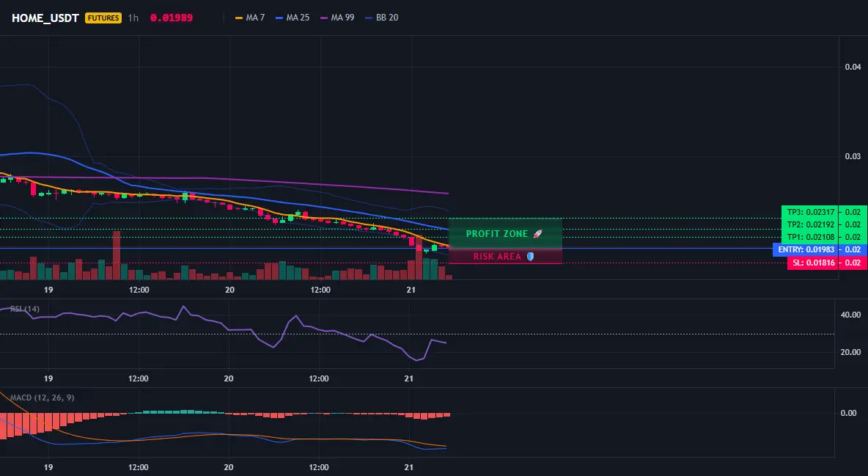
Task: Click the shield icon in Risk Area
Action: (530, 257)
